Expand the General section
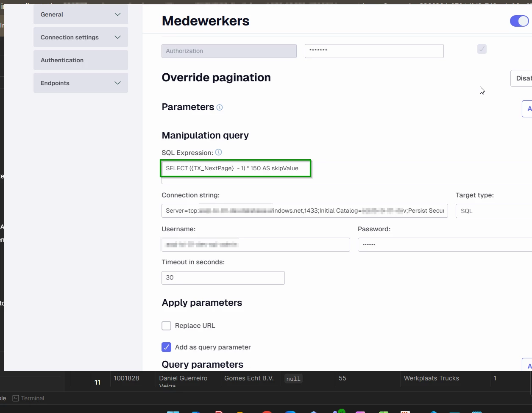This screenshot has height=413, width=532. click(81, 14)
